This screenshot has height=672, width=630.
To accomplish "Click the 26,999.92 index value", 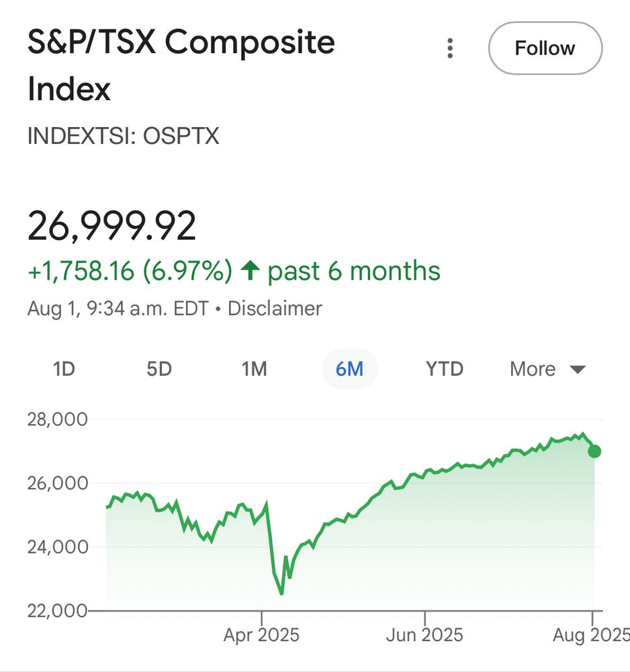I will pos(111,226).
